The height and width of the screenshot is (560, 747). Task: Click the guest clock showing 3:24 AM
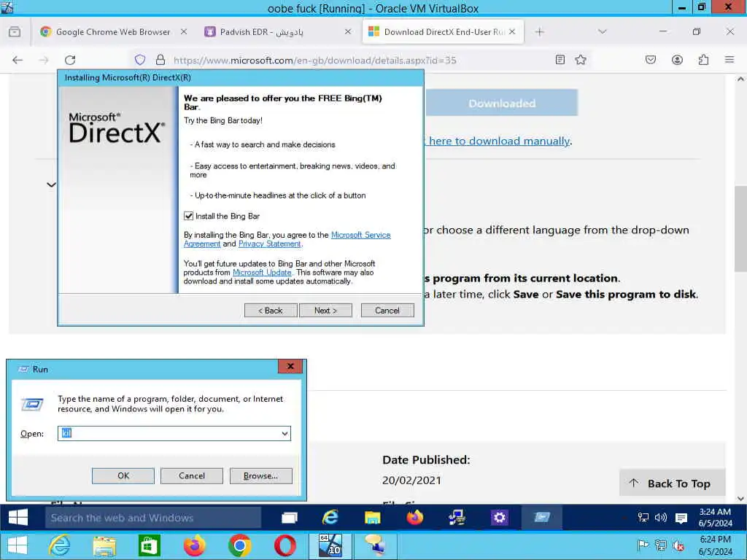click(715, 518)
